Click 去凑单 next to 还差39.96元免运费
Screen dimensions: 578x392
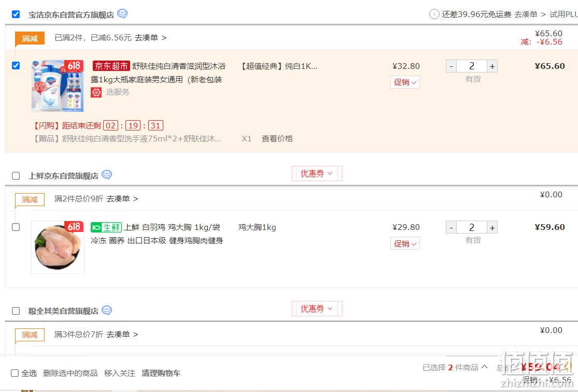coord(530,14)
